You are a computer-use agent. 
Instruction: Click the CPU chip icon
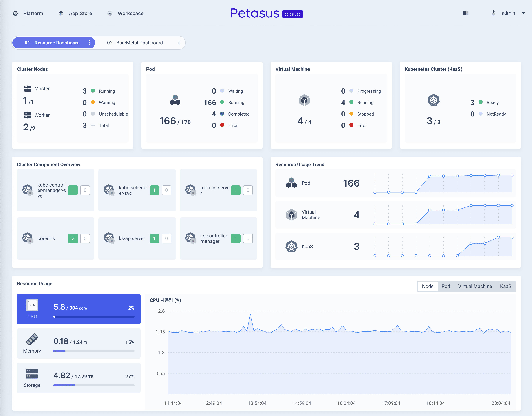[32, 305]
